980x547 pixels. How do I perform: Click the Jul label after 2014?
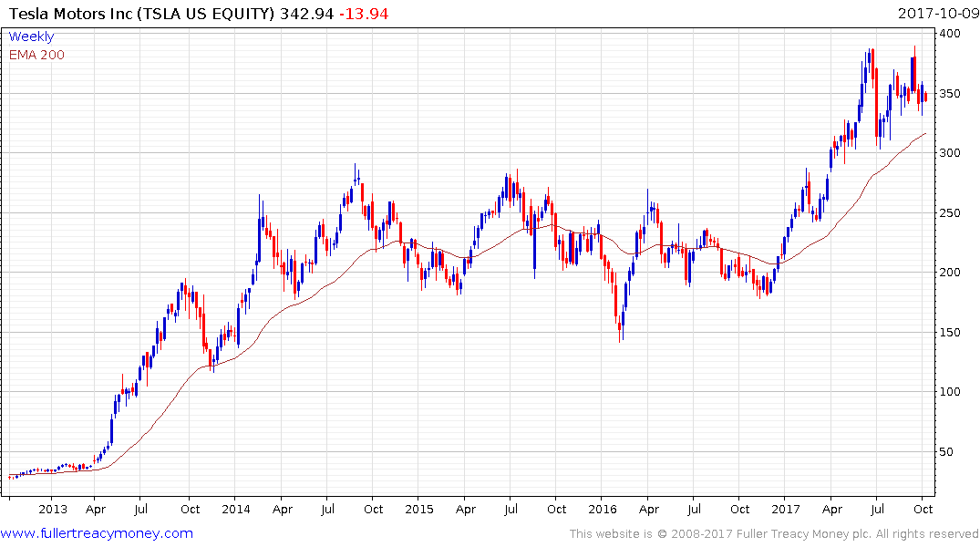(327, 509)
